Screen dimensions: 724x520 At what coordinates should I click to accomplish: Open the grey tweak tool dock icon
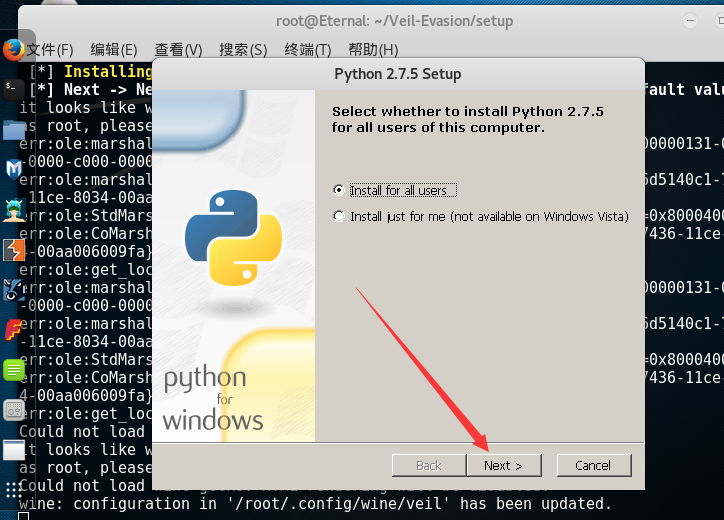click(14, 410)
